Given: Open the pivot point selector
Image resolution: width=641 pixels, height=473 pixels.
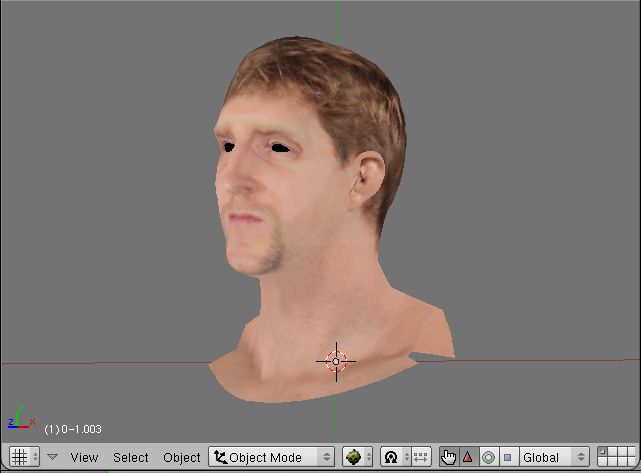Looking at the screenshot, I should (393, 457).
